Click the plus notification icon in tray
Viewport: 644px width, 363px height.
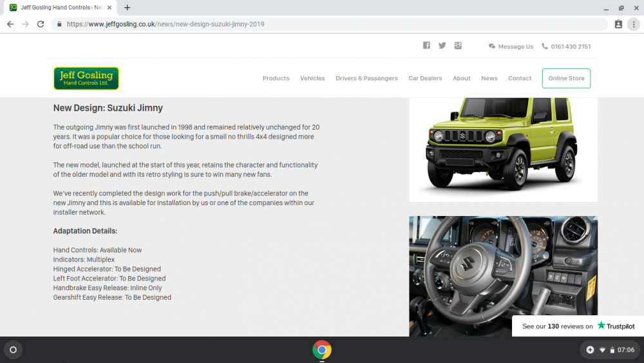coord(590,350)
